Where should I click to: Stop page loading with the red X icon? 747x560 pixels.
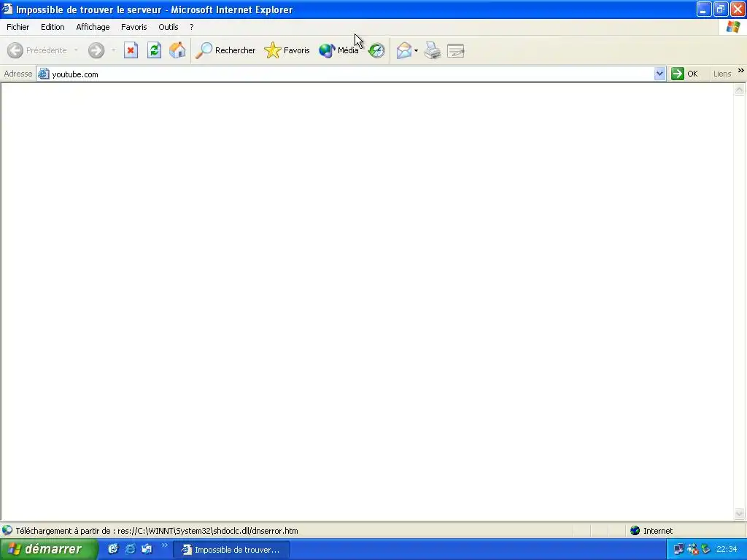131,50
